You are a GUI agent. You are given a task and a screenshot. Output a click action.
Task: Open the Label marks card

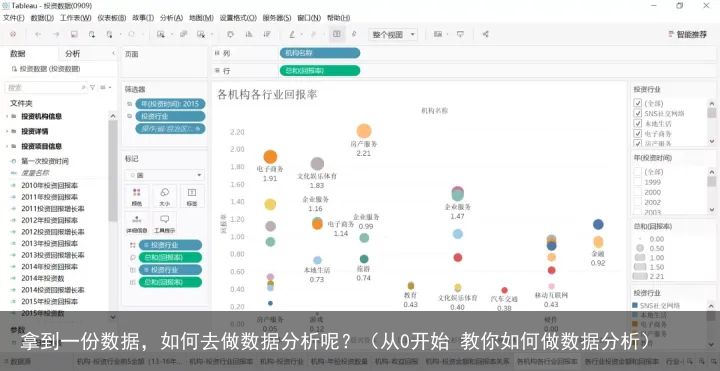pyautogui.click(x=192, y=196)
